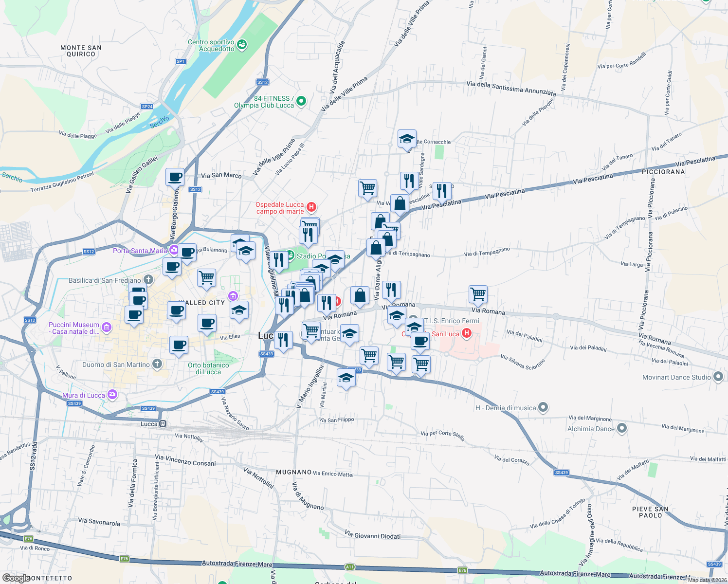The height and width of the screenshot is (584, 728).
Task: Click the 84 FITNESS Olympia Club marker
Action: click(301, 101)
